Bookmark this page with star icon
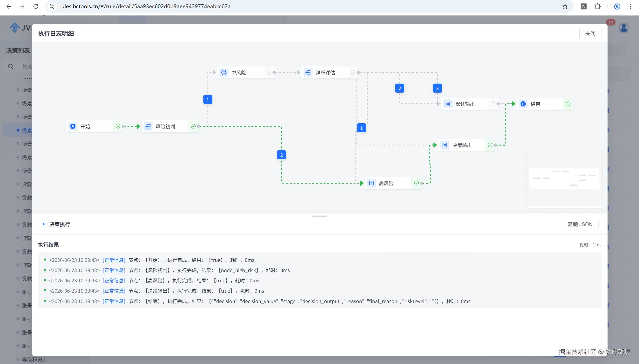Viewport: 639px width, 364px height. pyautogui.click(x=565, y=6)
